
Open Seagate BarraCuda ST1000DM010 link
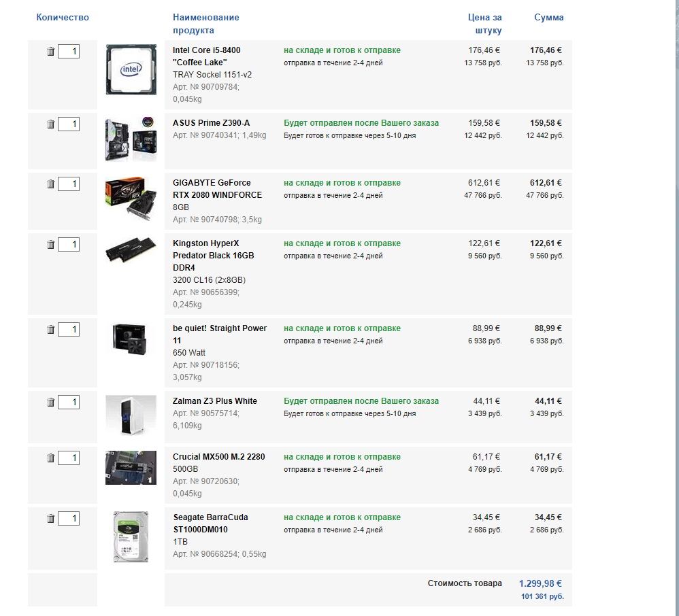(210, 524)
